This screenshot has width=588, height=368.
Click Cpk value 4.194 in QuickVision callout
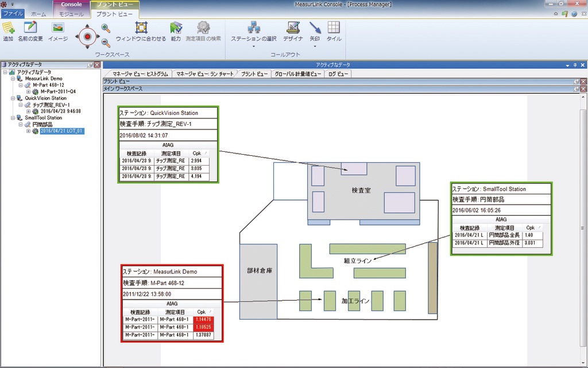199,176
